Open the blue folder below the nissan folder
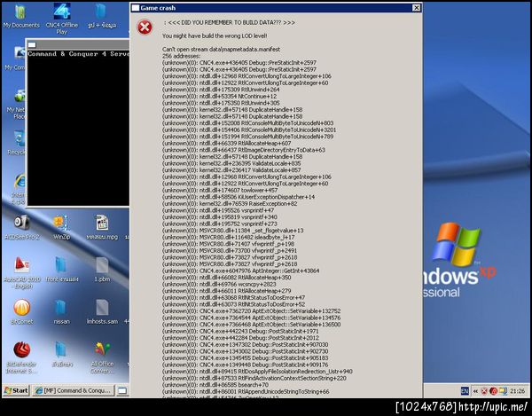 [x=61, y=355]
